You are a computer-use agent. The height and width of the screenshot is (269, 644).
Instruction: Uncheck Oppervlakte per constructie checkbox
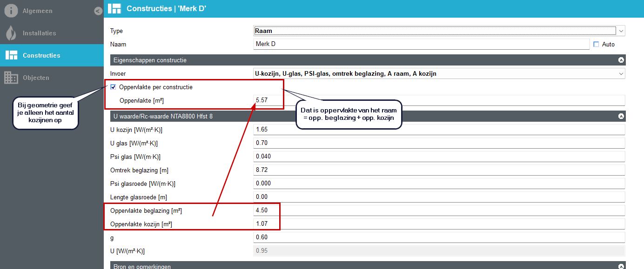click(x=114, y=87)
